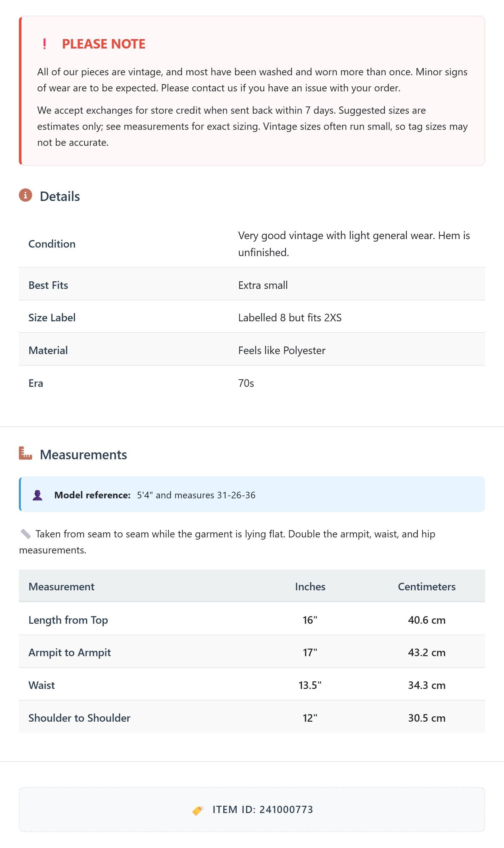The image size is (504, 848).
Task: Click the Era value '70s'
Action: (x=246, y=383)
